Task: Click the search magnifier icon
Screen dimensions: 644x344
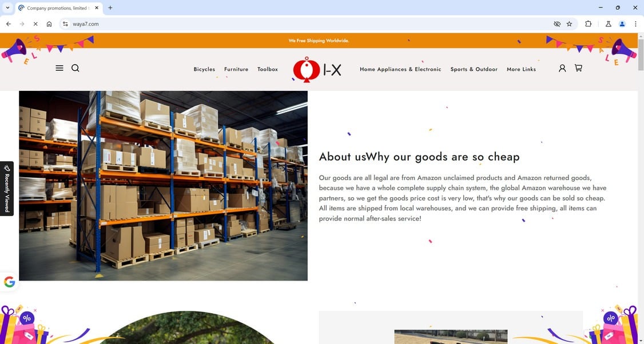Action: pos(75,68)
